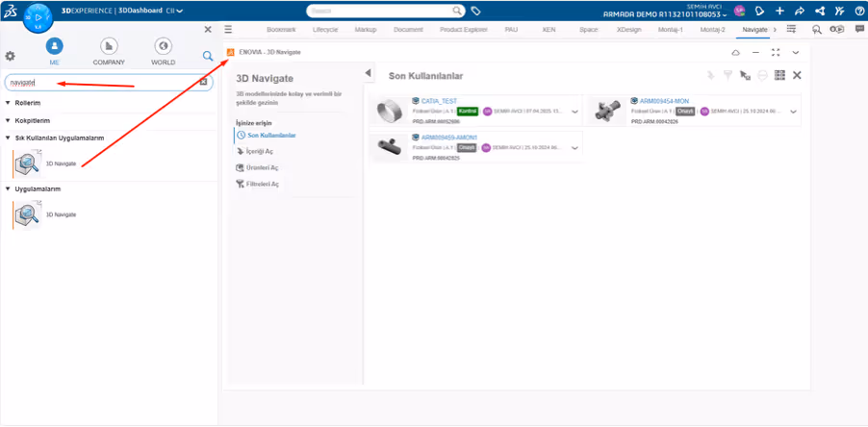Open ENOVIA widget chevron menu

pos(796,53)
